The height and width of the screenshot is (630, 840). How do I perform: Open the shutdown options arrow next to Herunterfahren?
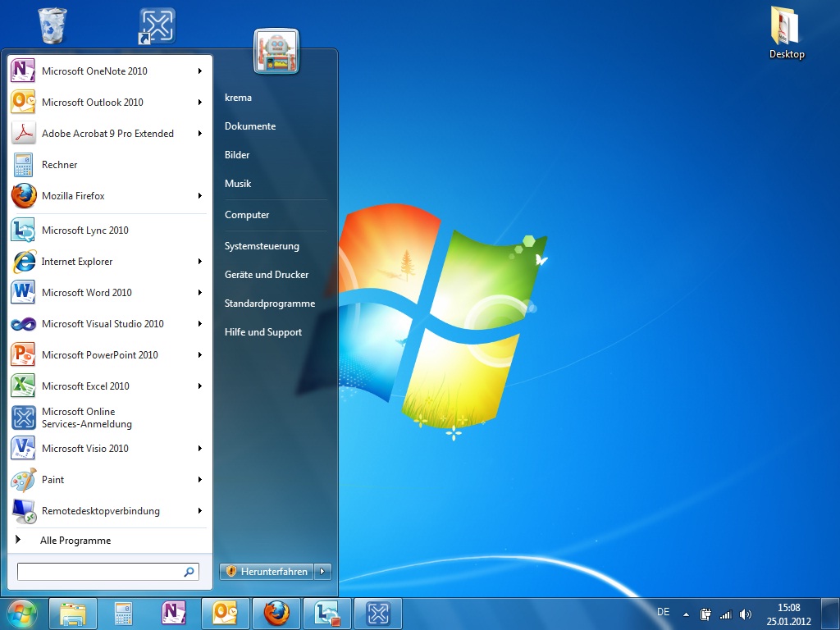tap(323, 571)
